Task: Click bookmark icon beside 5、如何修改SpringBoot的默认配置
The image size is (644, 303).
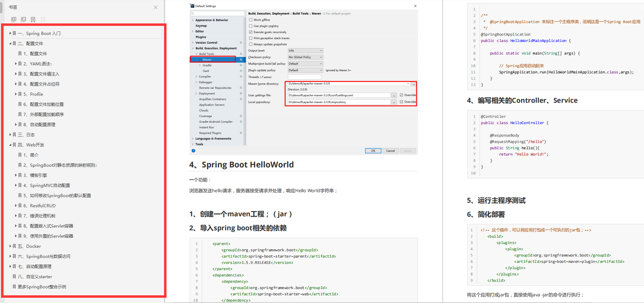Action: coord(20,196)
